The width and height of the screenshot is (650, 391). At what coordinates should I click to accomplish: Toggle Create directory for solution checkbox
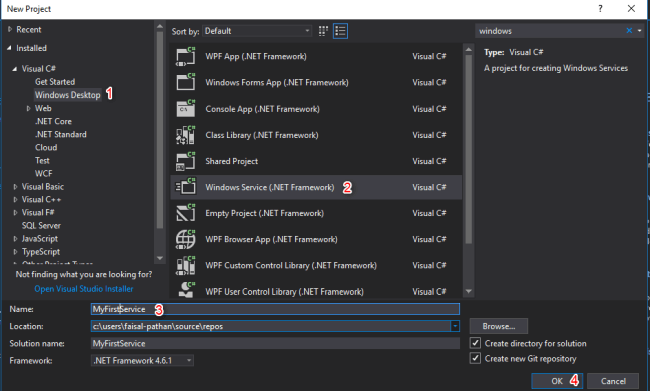[475, 343]
